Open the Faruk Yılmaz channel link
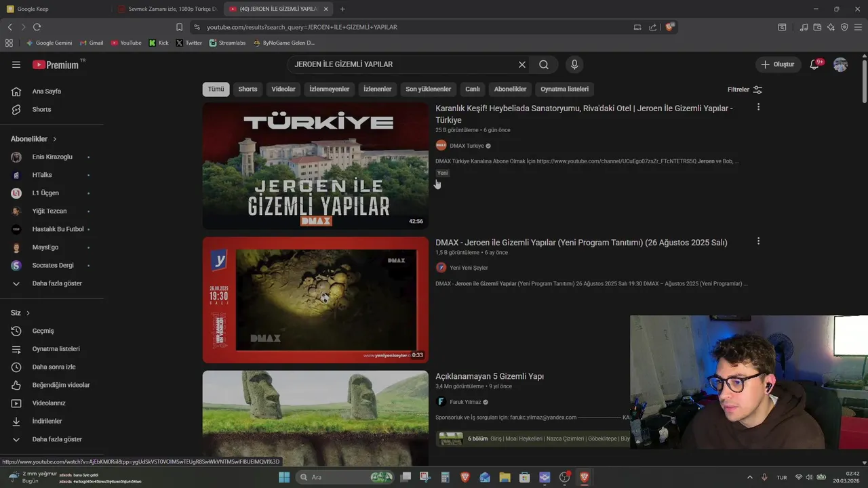The width and height of the screenshot is (868, 488). tap(465, 402)
